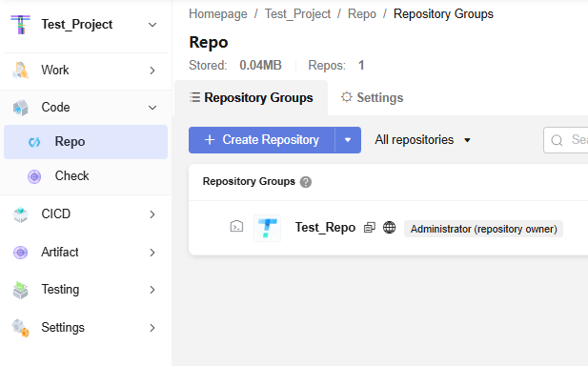Collapse the Code section chevron

(152, 108)
